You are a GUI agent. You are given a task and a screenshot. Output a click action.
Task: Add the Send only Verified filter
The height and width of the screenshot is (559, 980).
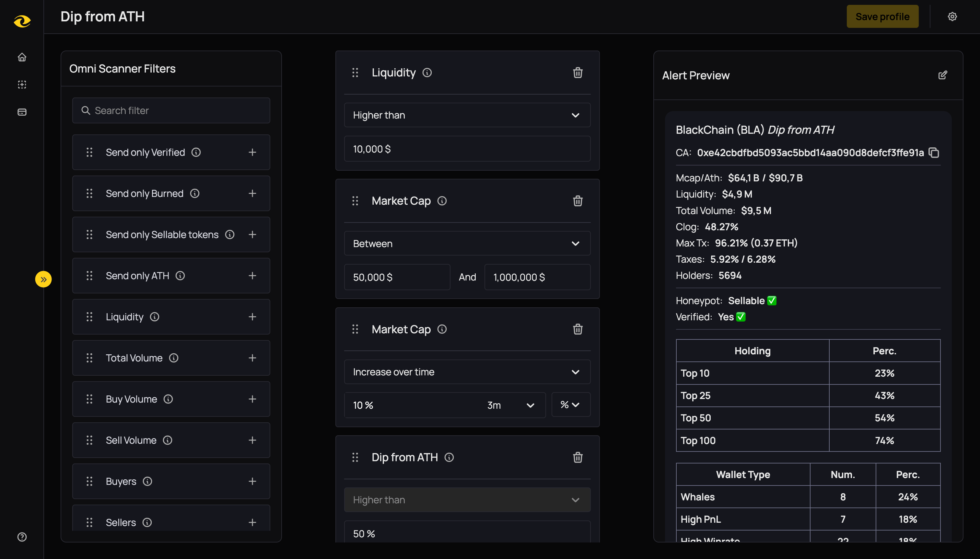253,152
